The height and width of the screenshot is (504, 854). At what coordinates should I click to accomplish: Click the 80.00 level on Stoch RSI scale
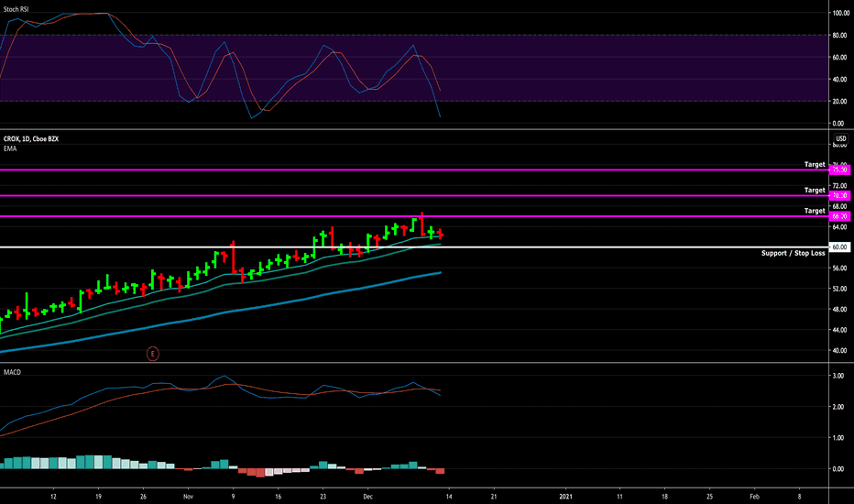tap(839, 36)
